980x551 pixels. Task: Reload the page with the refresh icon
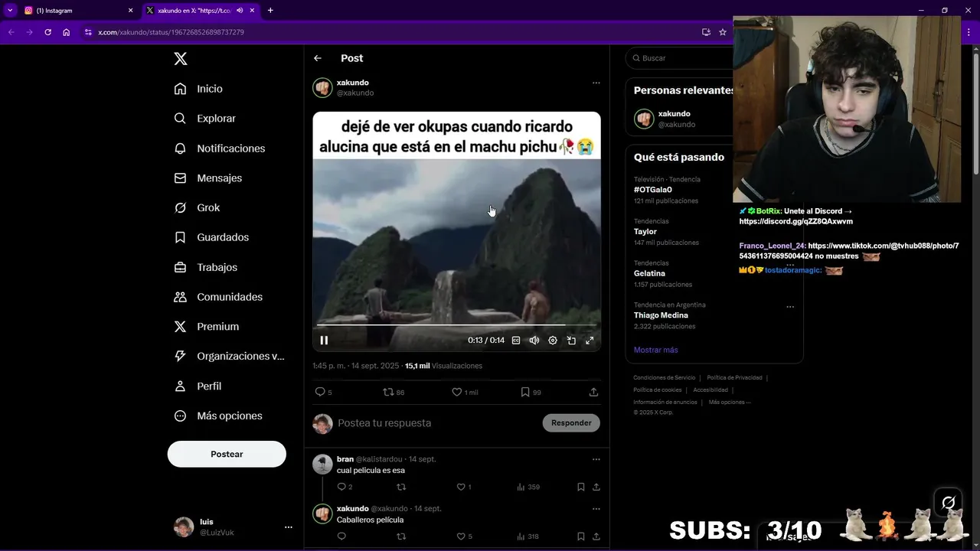pyautogui.click(x=47, y=32)
